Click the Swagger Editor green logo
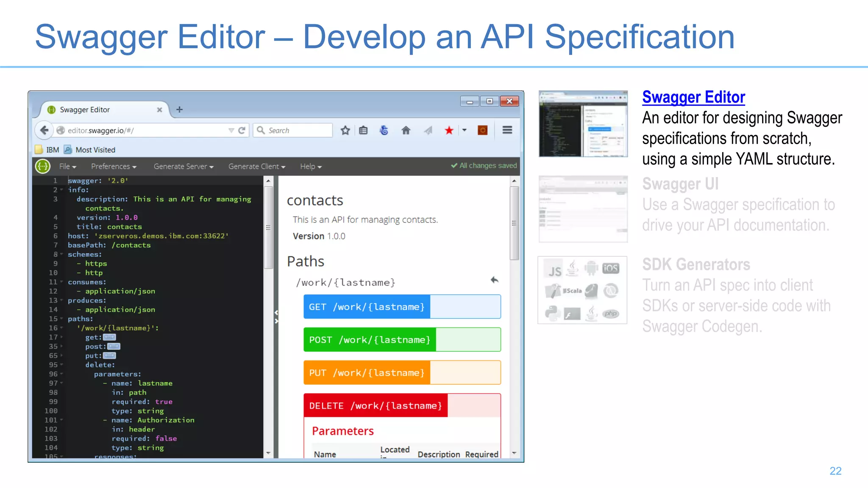Image resolution: width=868 pixels, height=488 pixels. (x=43, y=166)
